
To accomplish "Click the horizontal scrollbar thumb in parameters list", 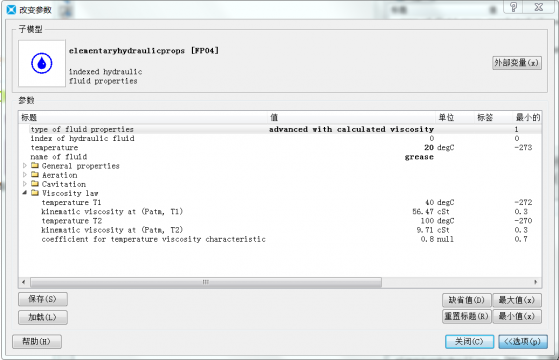I will 206,282.
